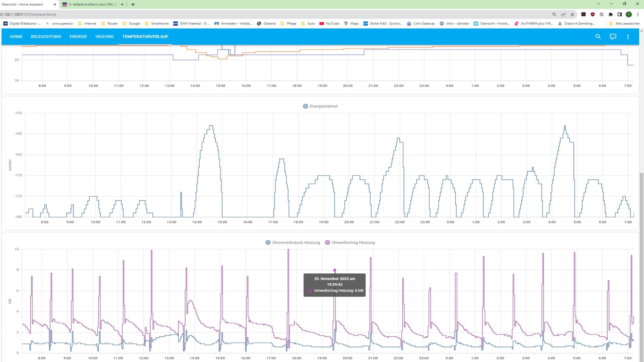Toggle Energieintetral series in chart legend
Screen dimensions: 644x362
pyautogui.click(x=320, y=106)
